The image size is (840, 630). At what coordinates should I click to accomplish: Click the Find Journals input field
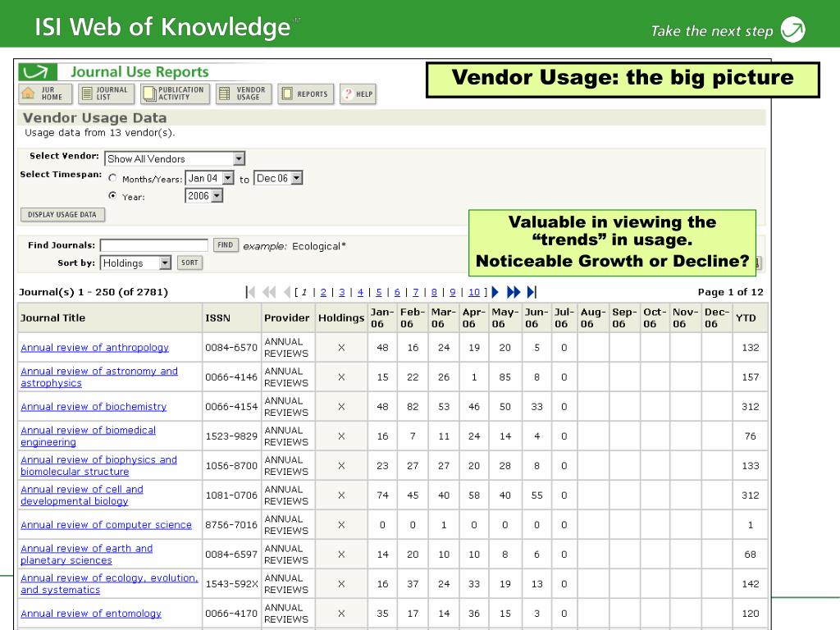pyautogui.click(x=154, y=244)
